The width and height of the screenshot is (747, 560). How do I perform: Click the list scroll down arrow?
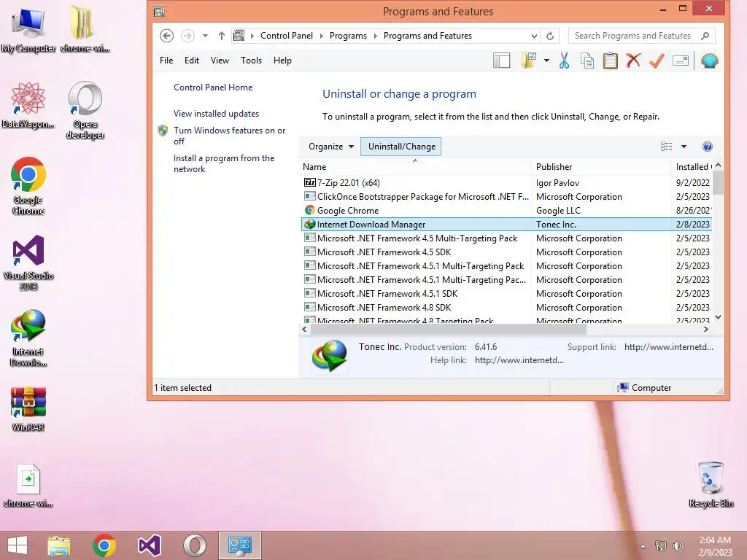tap(718, 317)
